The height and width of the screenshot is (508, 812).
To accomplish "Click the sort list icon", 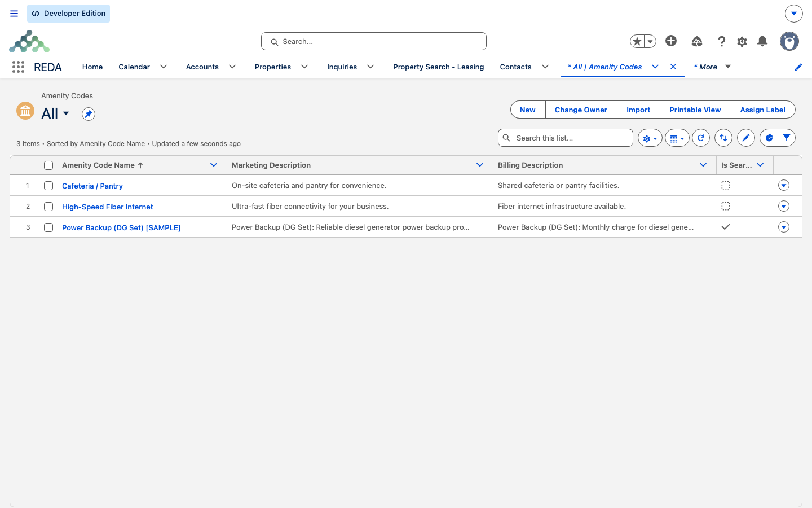I will click(723, 138).
